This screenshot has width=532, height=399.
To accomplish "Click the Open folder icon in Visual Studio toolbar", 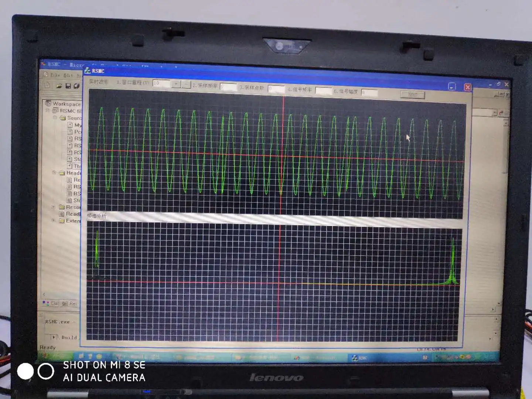I will pos(59,86).
